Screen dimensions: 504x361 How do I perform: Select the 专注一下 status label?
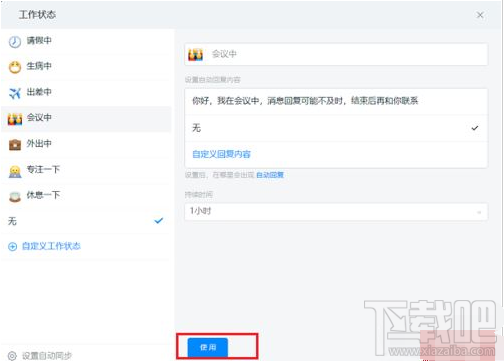43,169
